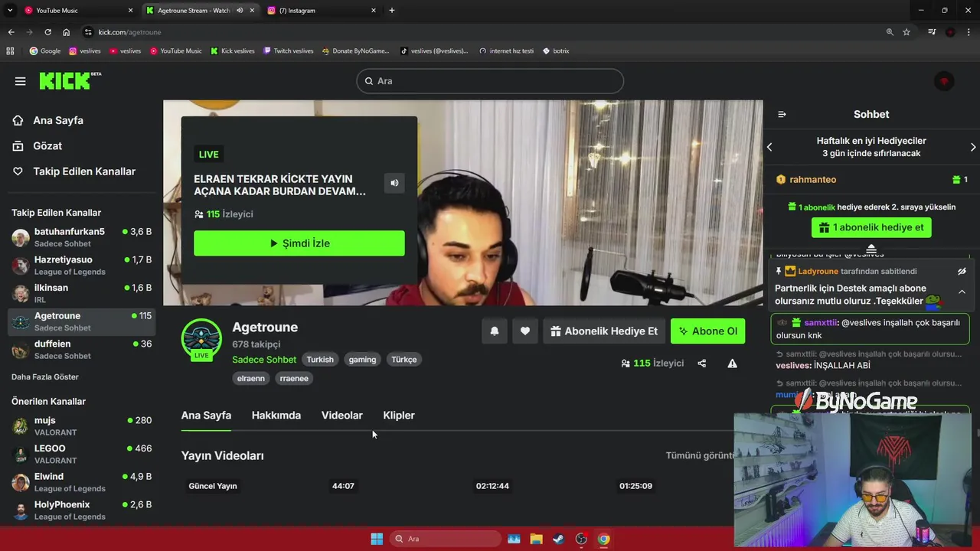
Task: Report the channel via warning triangle icon
Action: [x=732, y=364]
